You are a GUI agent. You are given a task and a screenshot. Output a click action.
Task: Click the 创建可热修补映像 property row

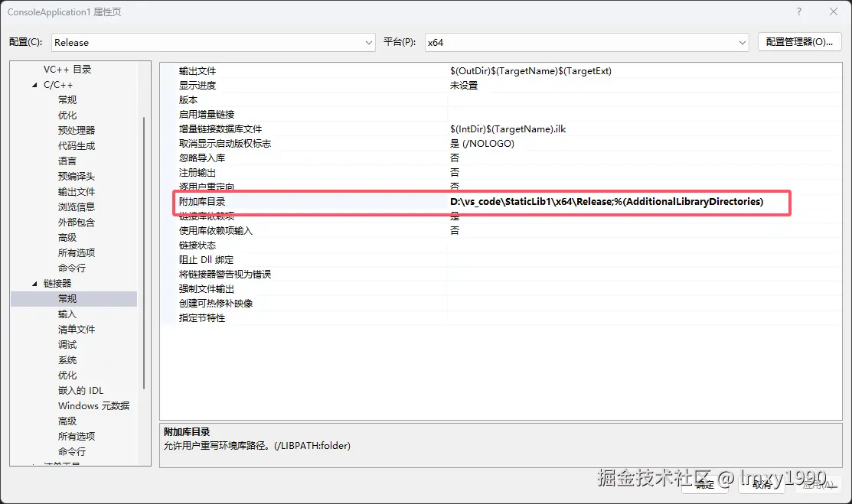501,303
